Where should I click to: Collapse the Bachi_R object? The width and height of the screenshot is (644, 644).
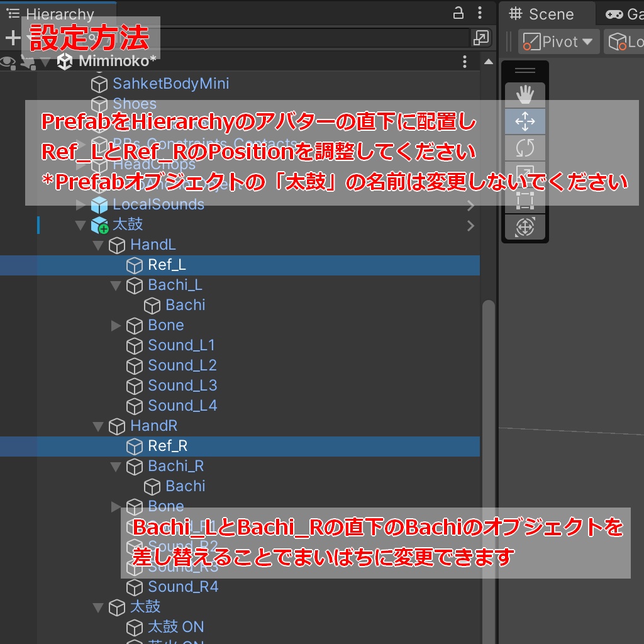(116, 466)
